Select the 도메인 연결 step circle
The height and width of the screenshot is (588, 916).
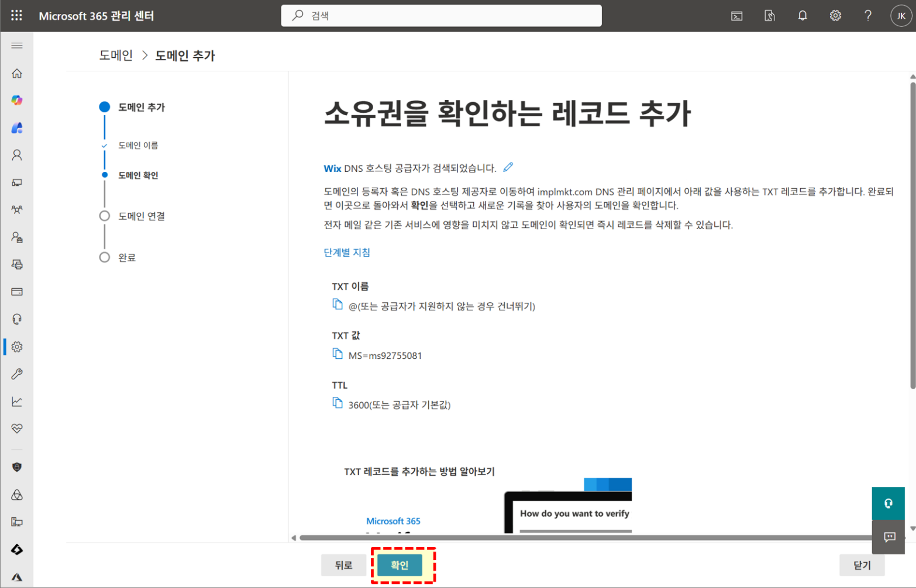[x=105, y=216]
